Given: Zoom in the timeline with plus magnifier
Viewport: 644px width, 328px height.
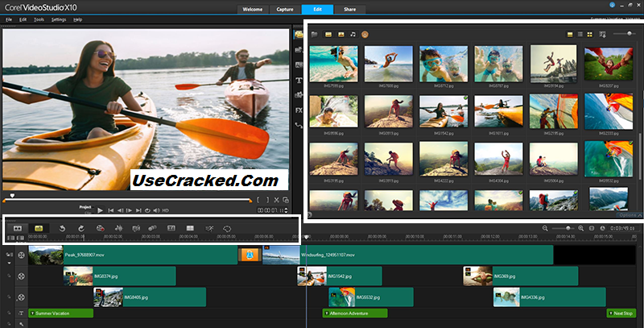Looking at the screenshot, I should pos(580,228).
